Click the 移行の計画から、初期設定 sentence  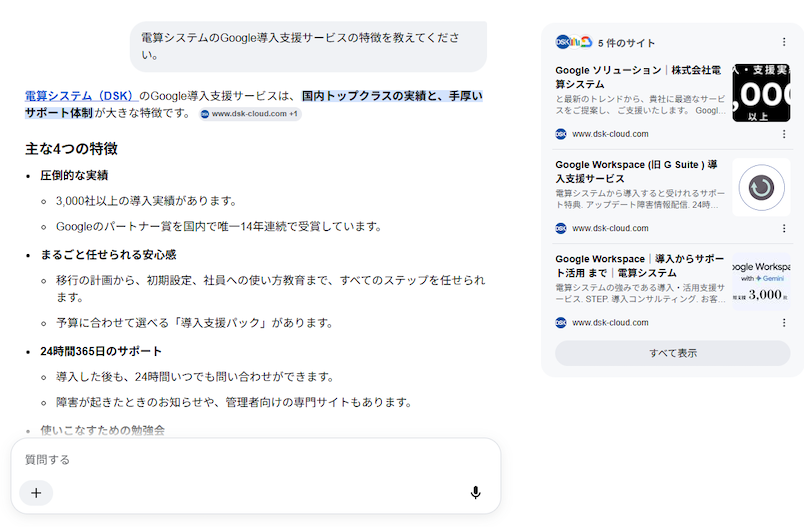(x=270, y=288)
